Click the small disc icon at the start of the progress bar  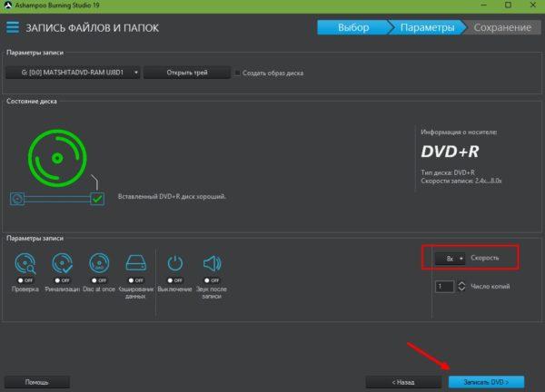coord(17,199)
